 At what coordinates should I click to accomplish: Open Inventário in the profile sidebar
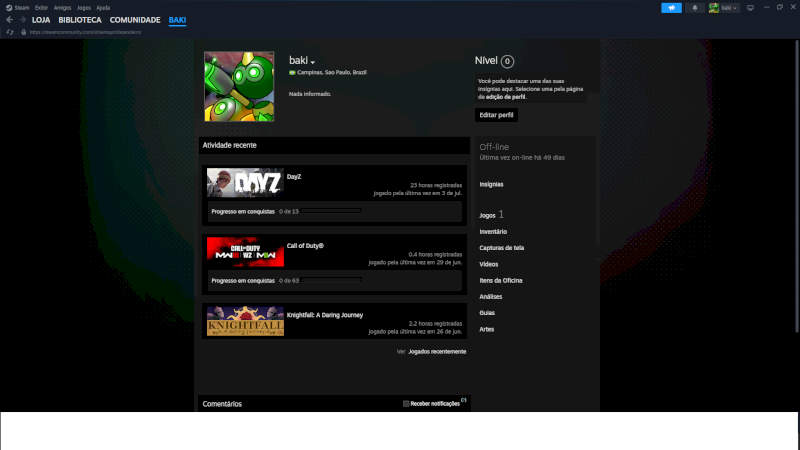click(x=493, y=232)
